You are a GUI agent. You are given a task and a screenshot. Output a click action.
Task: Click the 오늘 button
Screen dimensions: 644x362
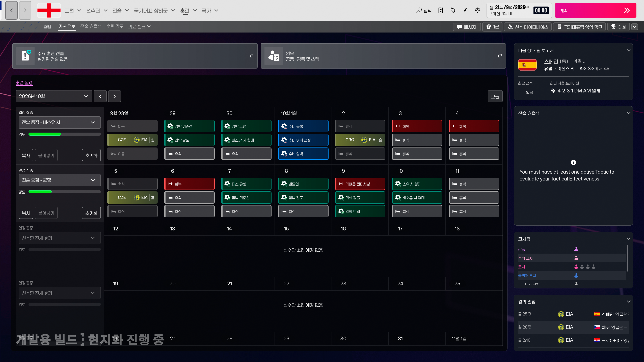[x=495, y=96]
